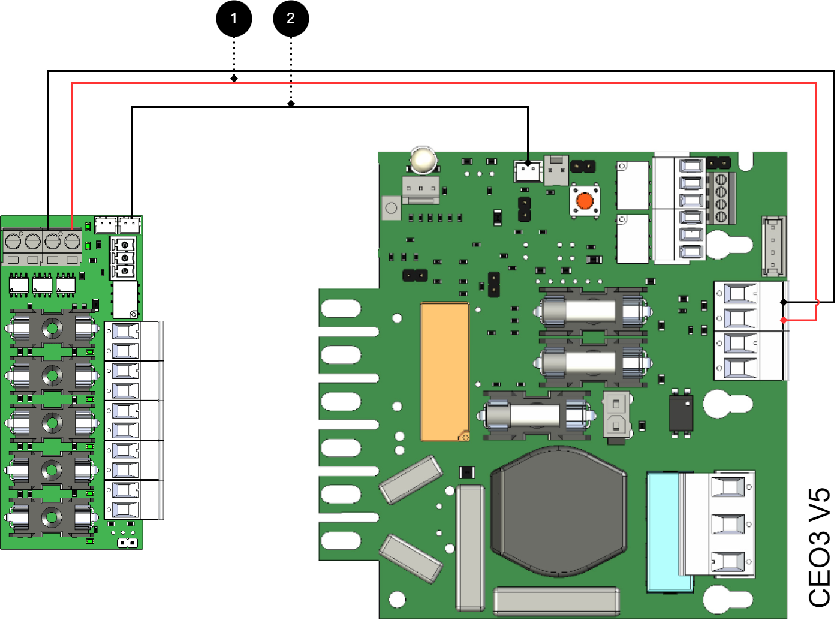840x620 pixels.
Task: Select the white dome buzzer at top
Action: (x=423, y=161)
